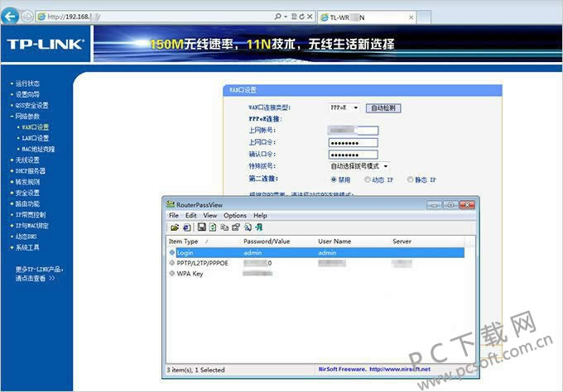The height and width of the screenshot is (392, 563).
Task: Open the Edit menu in RouterPassView
Action: pos(190,216)
